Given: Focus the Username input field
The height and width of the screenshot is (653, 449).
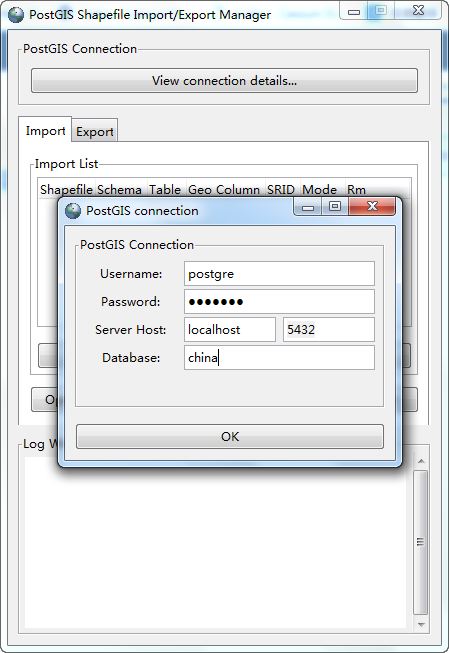Looking at the screenshot, I should point(279,274).
